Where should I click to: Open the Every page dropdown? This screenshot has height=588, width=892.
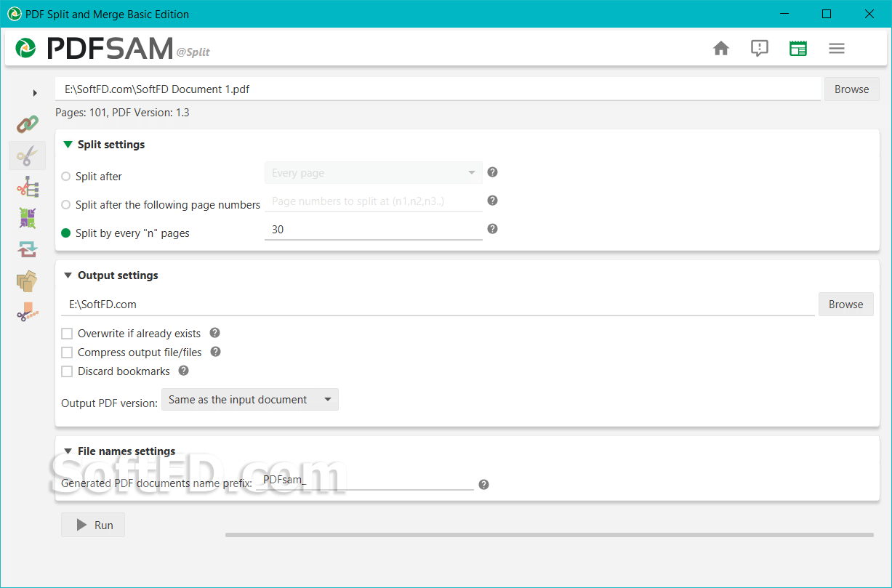coord(374,173)
